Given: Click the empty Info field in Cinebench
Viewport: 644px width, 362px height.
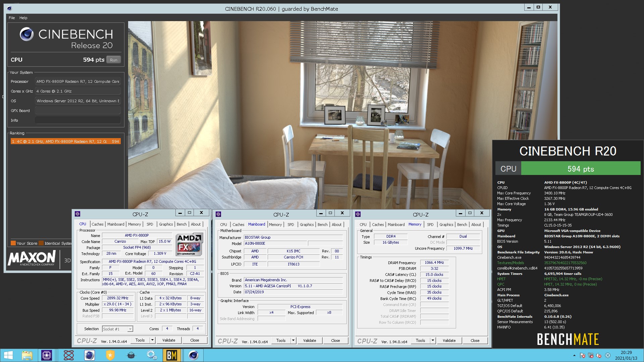Looking at the screenshot, I should [78, 120].
